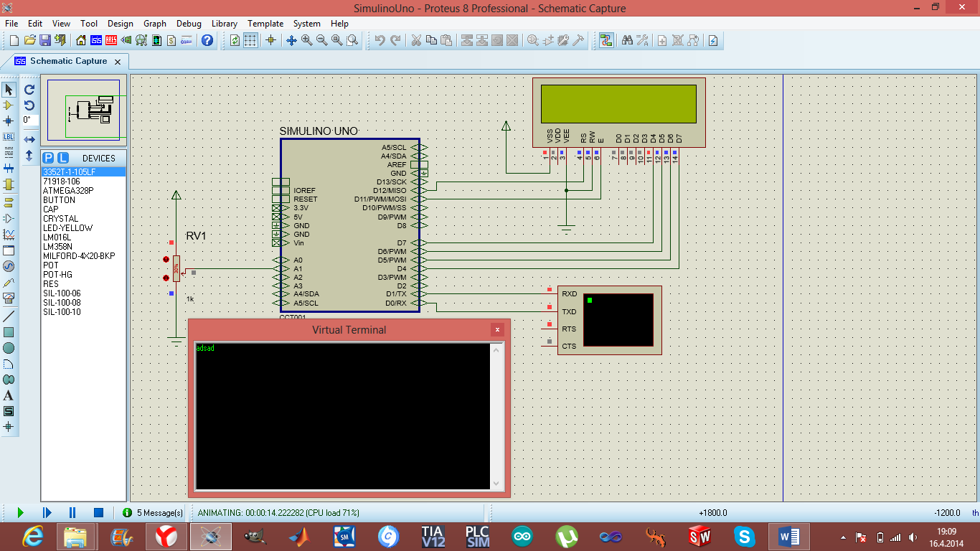Image resolution: width=980 pixels, height=551 pixels.
Task: Mirror horizontally with the X-mirror arrows icon
Action: pyautogui.click(x=29, y=139)
